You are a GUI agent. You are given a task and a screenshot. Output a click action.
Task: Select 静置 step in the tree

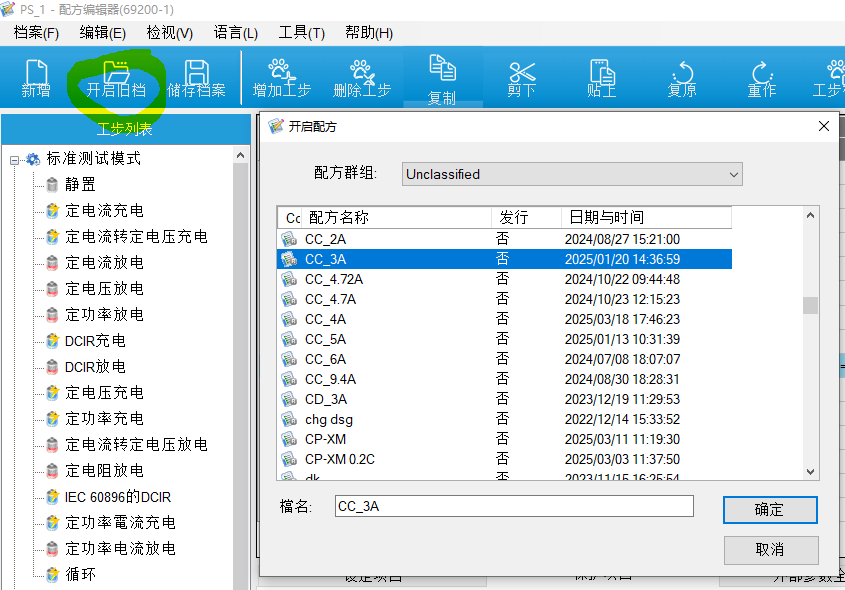point(80,184)
